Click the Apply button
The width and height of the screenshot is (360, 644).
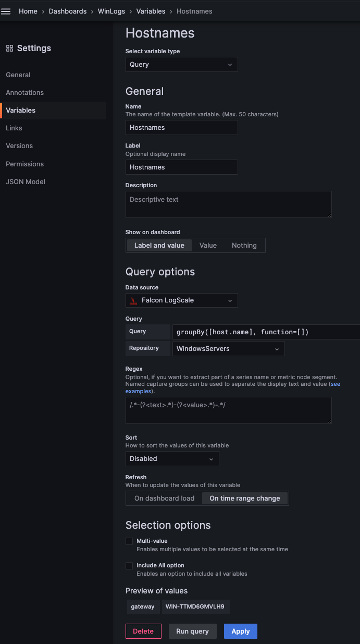[x=240, y=631]
